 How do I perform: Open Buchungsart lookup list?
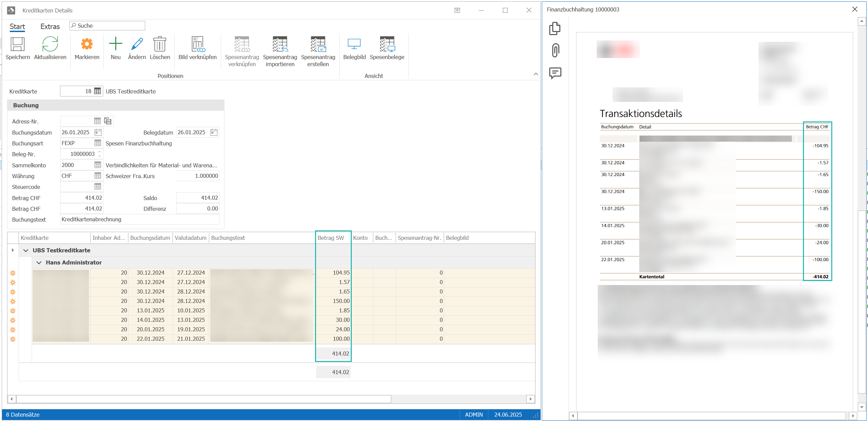tap(98, 143)
